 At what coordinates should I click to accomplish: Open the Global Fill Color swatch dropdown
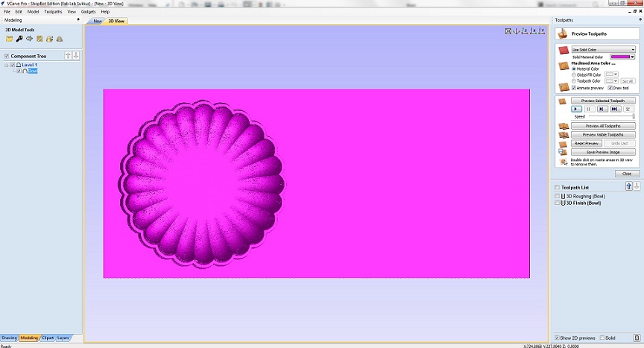[x=611, y=75]
